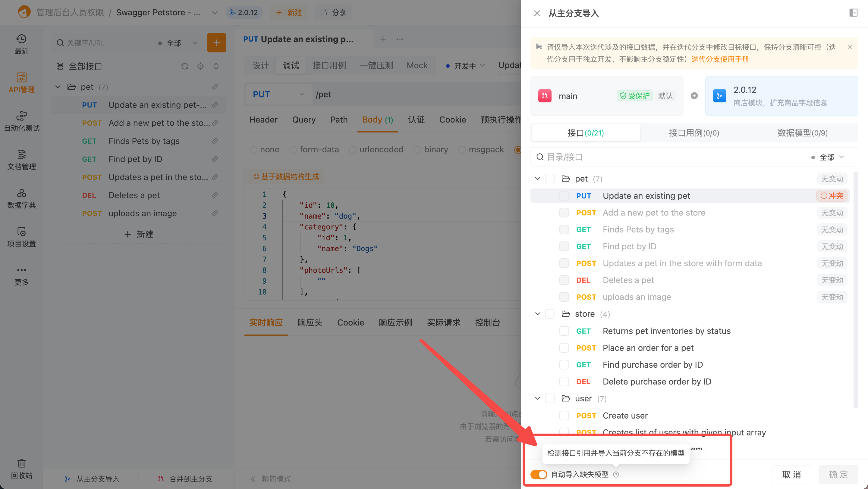Screen dimensions: 868x489
Task: Click the 关键字/URL search field
Action: [x=105, y=43]
